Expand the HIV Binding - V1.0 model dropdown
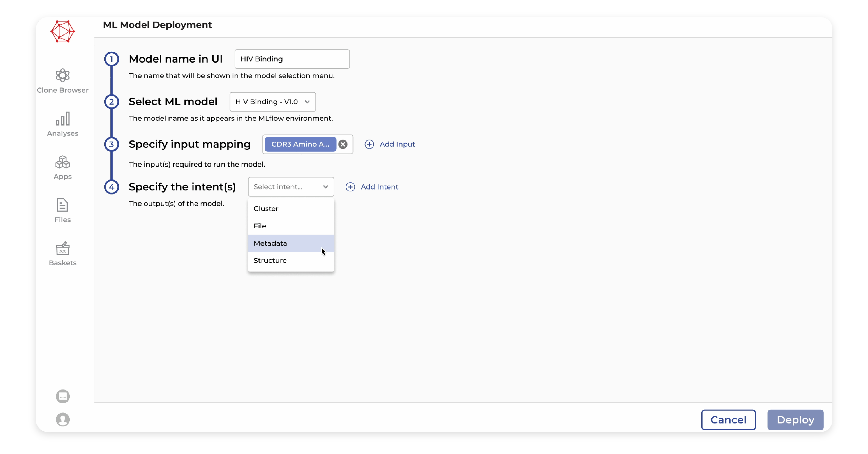 point(273,102)
